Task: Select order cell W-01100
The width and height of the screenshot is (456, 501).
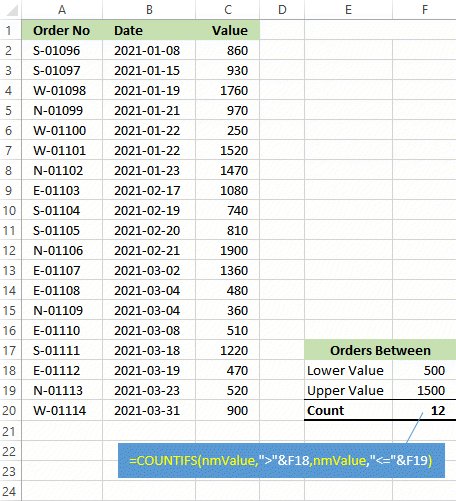Action: coord(62,130)
